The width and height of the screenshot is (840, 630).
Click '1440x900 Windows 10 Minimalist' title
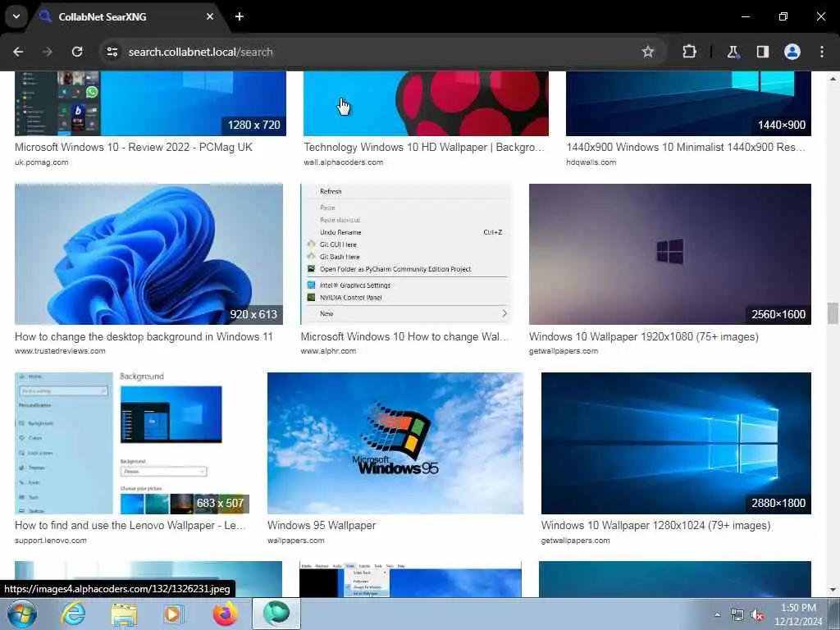pos(686,147)
